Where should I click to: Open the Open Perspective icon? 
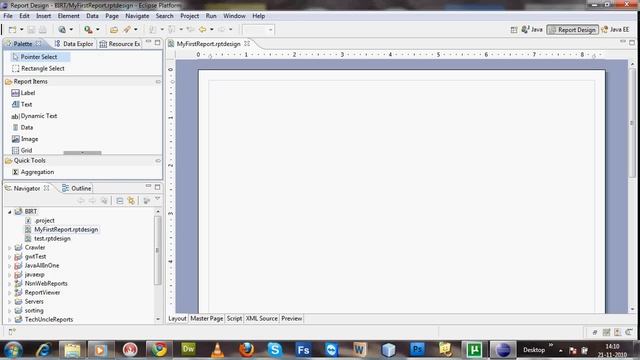click(514, 30)
